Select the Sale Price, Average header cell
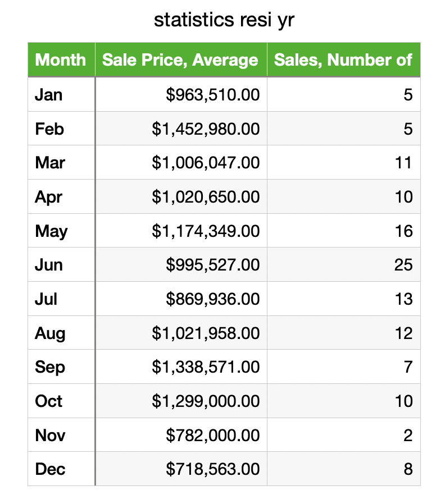Image resolution: width=436 pixels, height=504 pixels. coord(180,59)
